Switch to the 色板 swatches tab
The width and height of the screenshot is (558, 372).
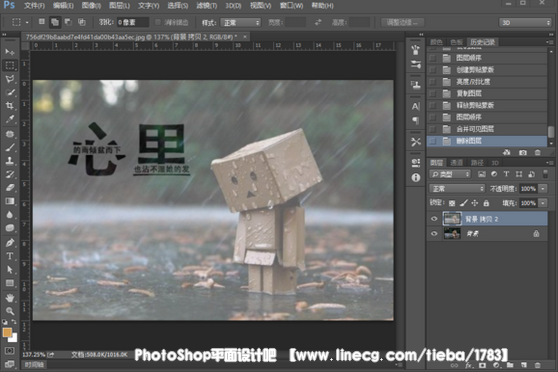[457, 42]
